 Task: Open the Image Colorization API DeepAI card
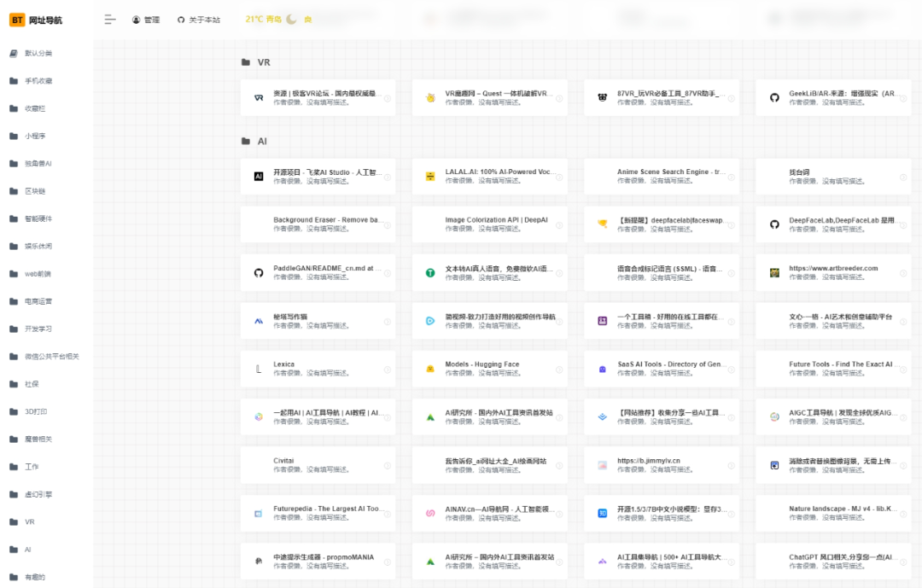pos(490,224)
